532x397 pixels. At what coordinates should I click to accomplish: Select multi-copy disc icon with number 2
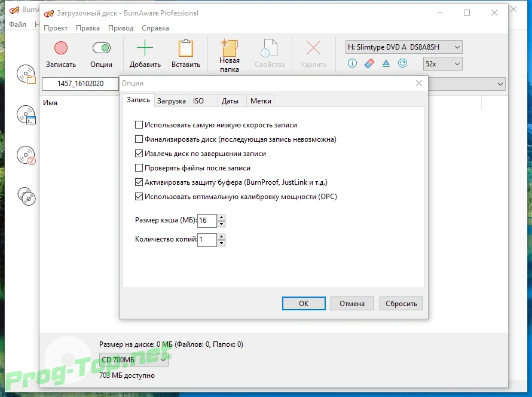pos(26,155)
